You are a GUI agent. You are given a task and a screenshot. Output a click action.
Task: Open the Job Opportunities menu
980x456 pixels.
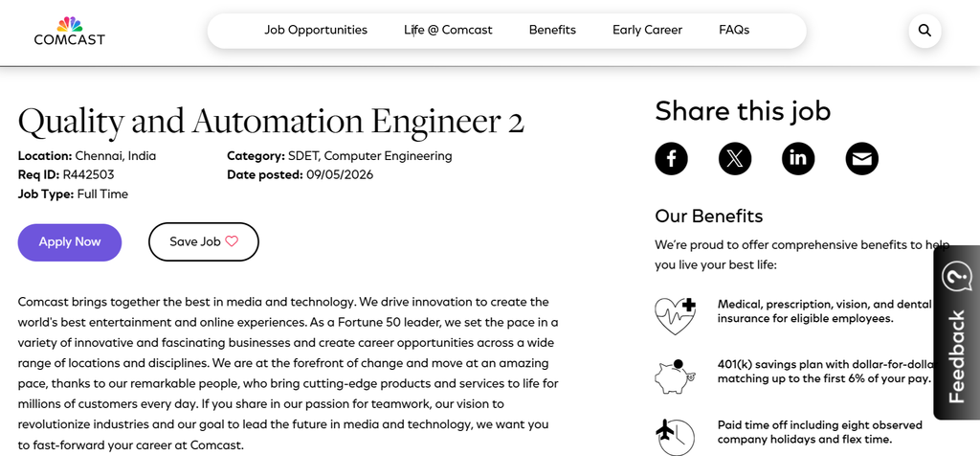(316, 30)
